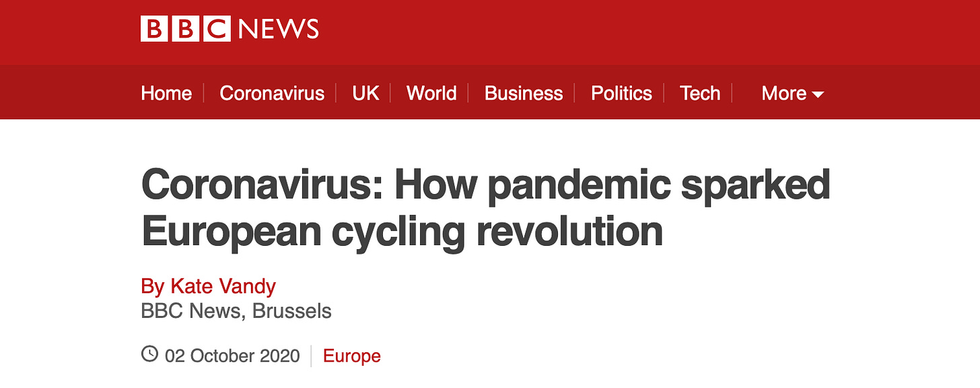Switch to the Business section
This screenshot has height=388, width=980.
[524, 93]
